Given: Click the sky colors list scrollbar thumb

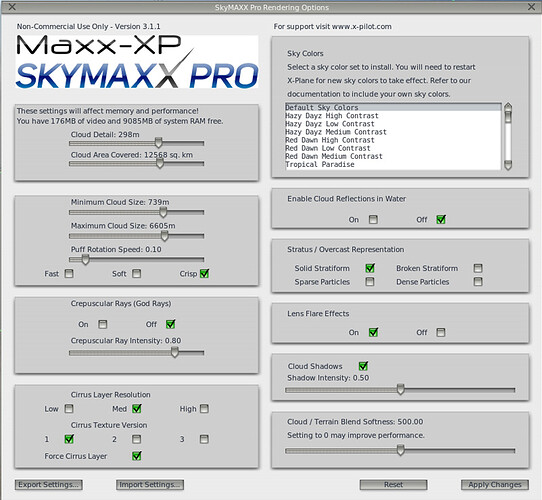Looking at the screenshot, I should point(508,117).
